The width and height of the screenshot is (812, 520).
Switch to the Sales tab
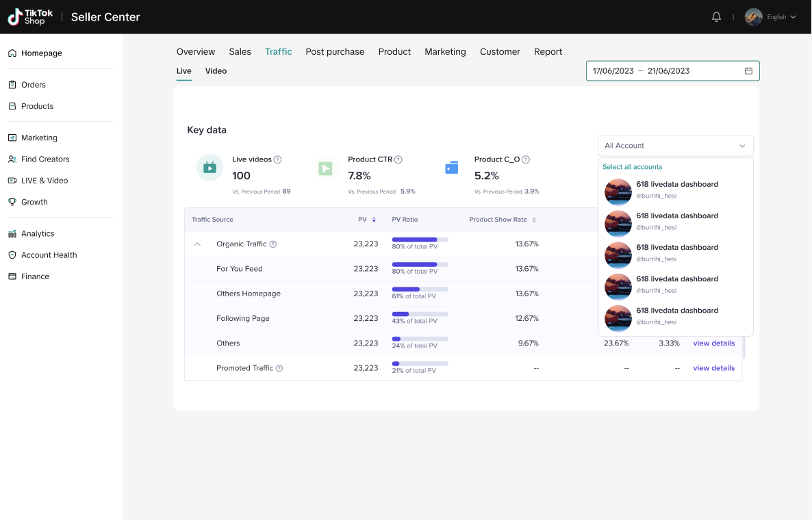pyautogui.click(x=240, y=52)
